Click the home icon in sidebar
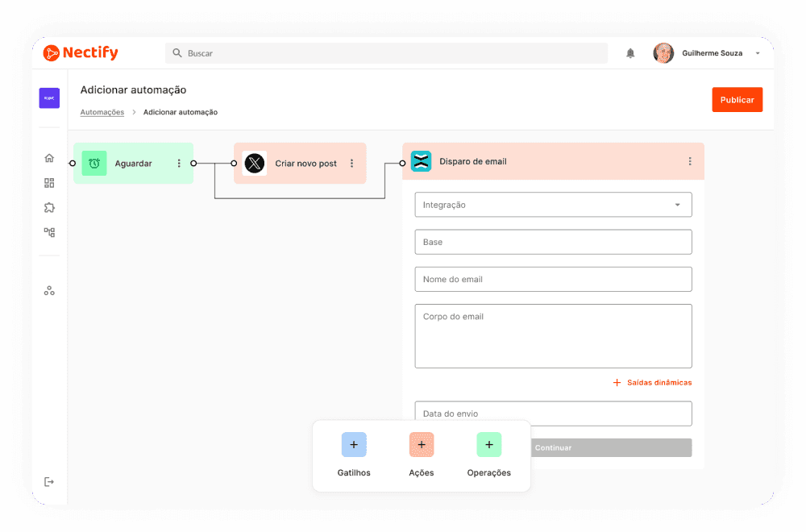Screen dimensions: 806x532 pos(49,158)
